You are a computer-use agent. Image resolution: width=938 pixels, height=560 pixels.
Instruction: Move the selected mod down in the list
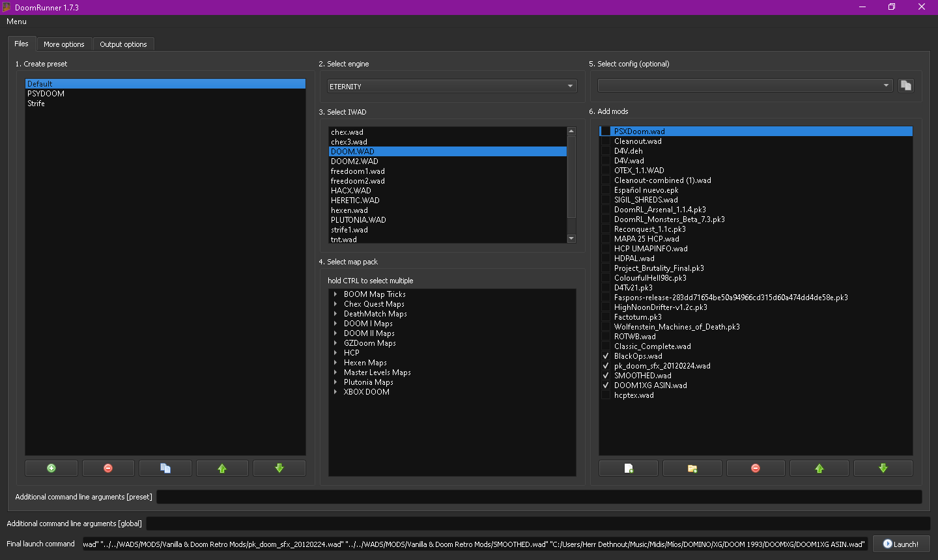tap(883, 468)
